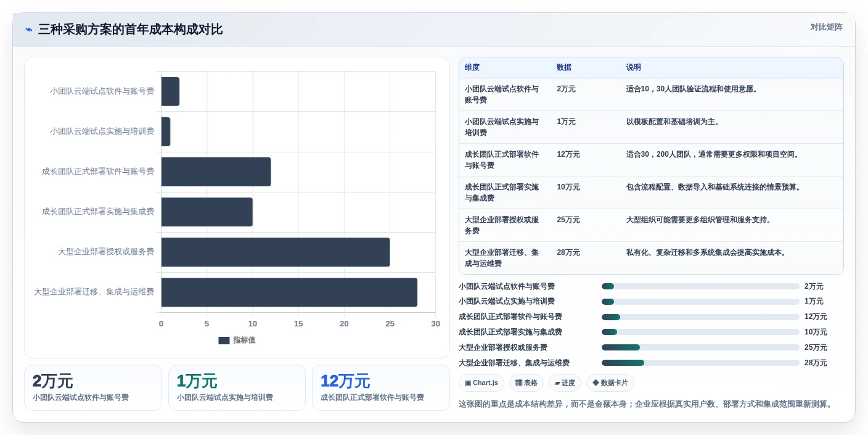Click table row name 大型企业部署迁移、集成与运维费
The height and width of the screenshot is (435, 868).
(x=502, y=258)
